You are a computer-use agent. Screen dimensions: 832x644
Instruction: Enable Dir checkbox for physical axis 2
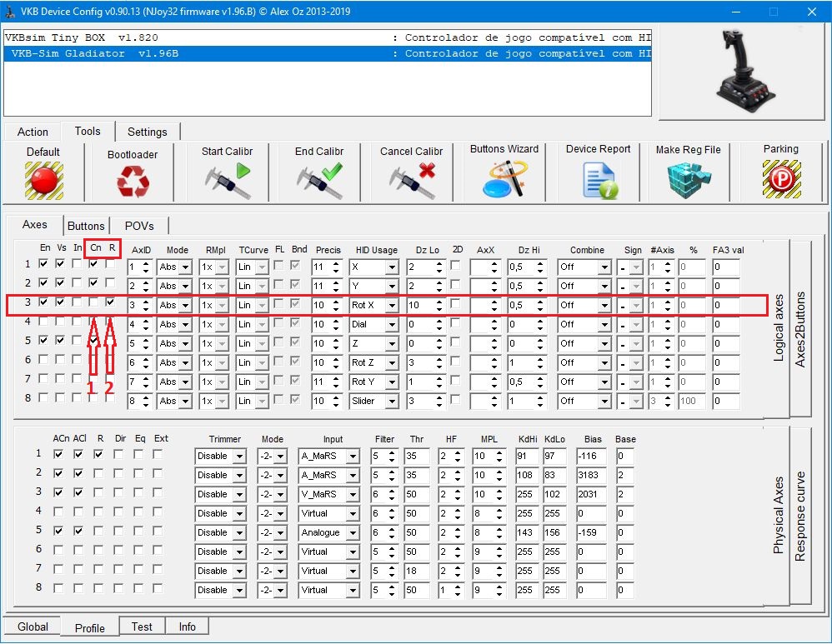pyautogui.click(x=118, y=473)
